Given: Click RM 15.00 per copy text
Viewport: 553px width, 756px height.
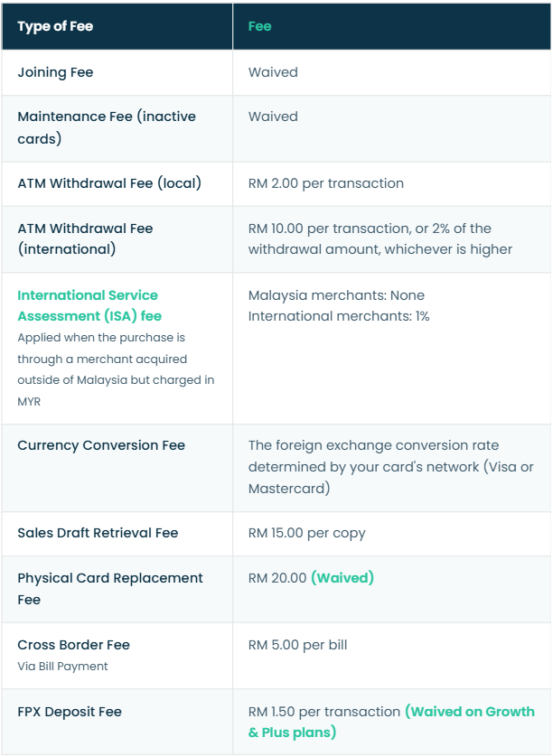Looking at the screenshot, I should [x=307, y=533].
